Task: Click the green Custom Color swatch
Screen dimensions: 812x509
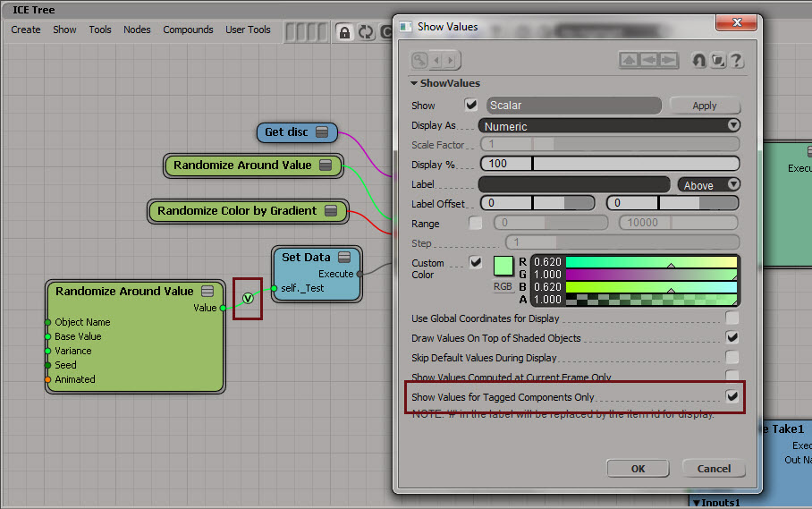Action: [x=503, y=266]
